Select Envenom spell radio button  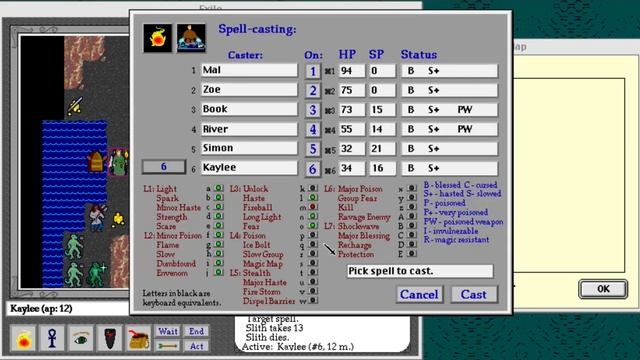coord(219,273)
